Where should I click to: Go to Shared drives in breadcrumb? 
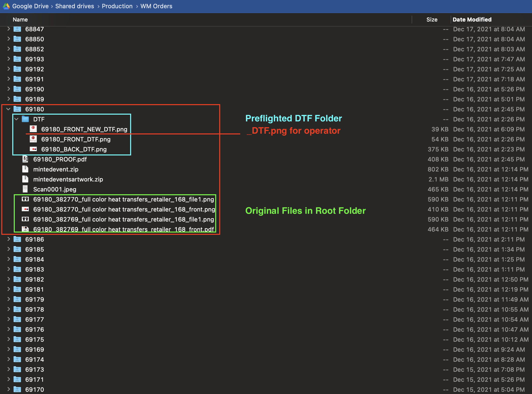75,6
